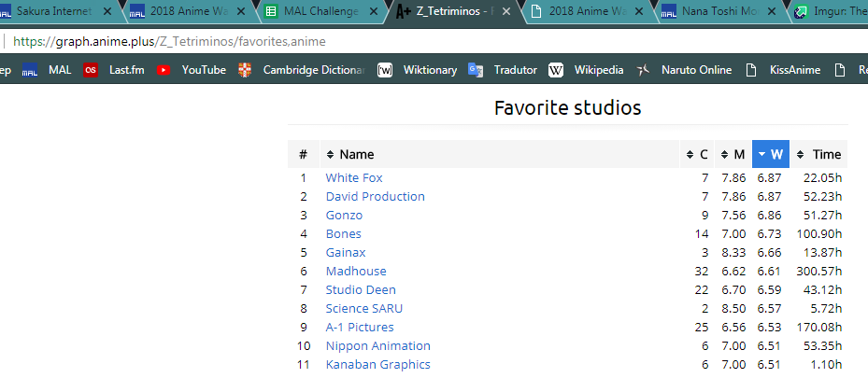
Task: Open the White Fox studio link
Action: click(x=354, y=177)
